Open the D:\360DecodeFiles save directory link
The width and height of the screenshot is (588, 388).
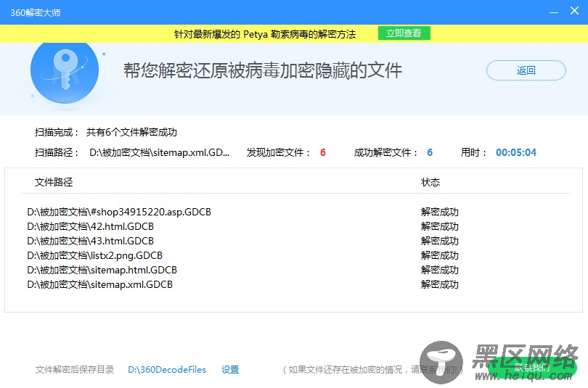(167, 370)
